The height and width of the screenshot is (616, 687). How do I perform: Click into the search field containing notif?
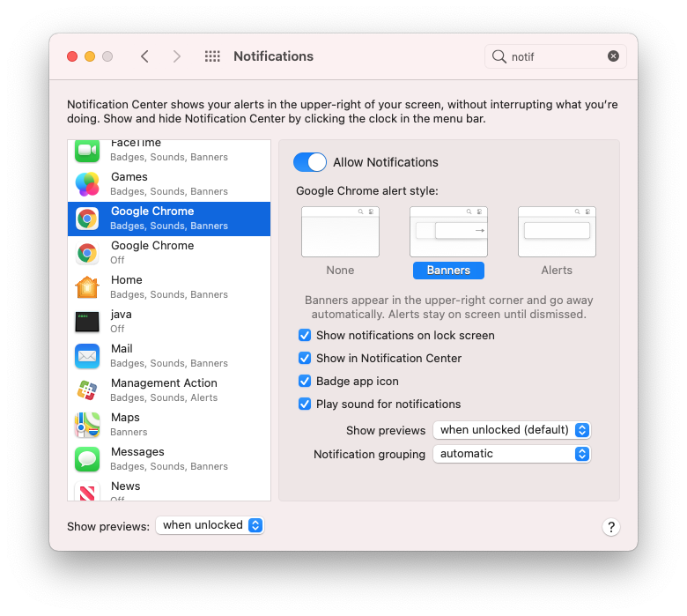tap(555, 56)
